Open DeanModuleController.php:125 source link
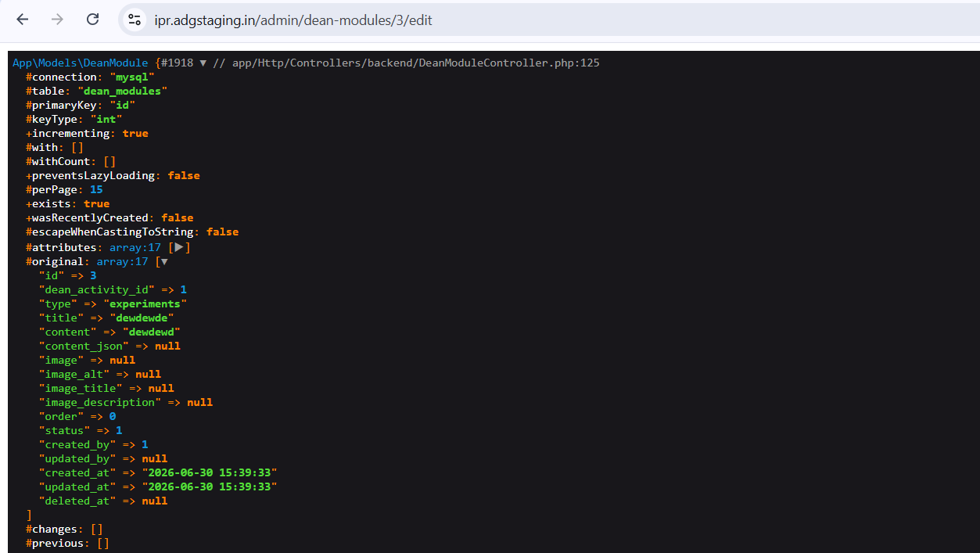The image size is (980, 553). coord(416,63)
